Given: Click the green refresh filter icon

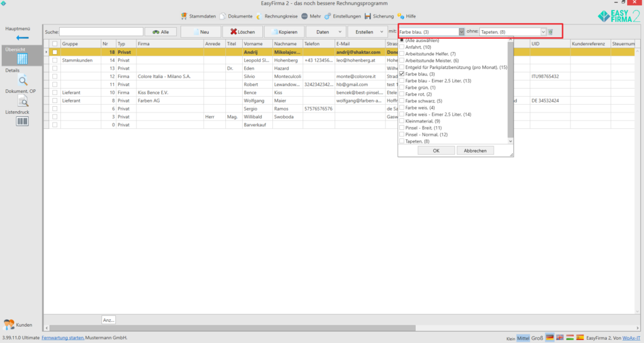Looking at the screenshot, I should [x=550, y=31].
